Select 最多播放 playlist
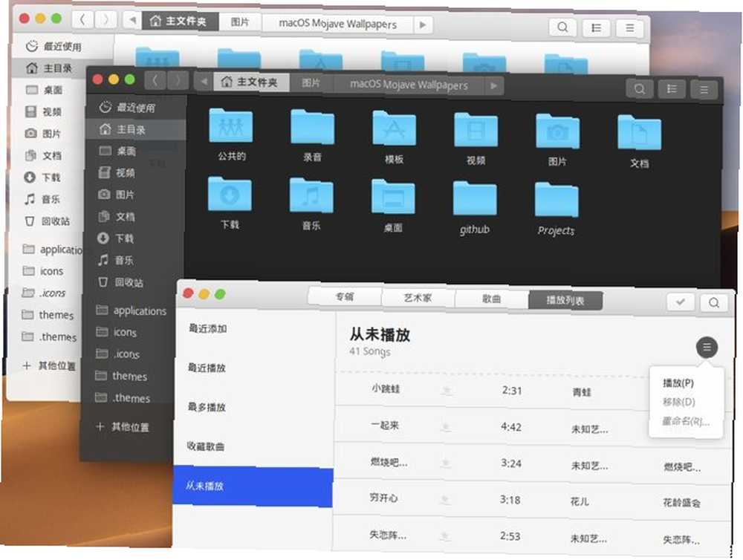743x560 pixels. click(x=254, y=407)
